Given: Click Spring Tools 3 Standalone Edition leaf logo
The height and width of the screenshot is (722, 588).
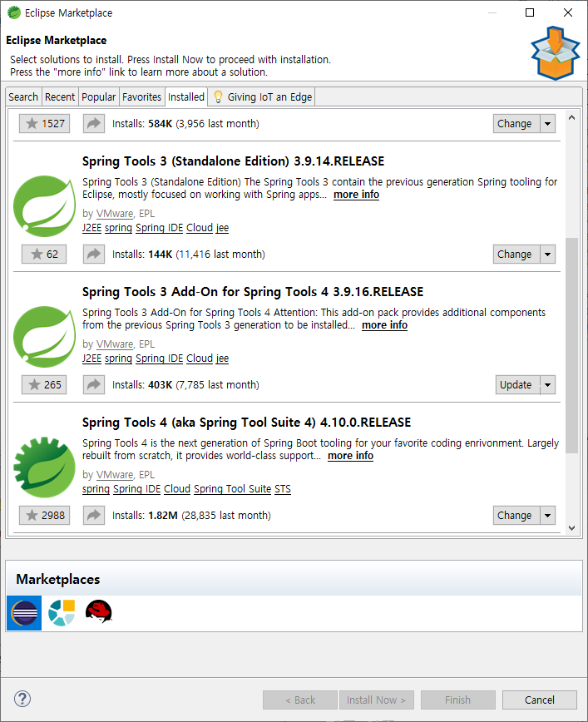Looking at the screenshot, I should [45, 205].
